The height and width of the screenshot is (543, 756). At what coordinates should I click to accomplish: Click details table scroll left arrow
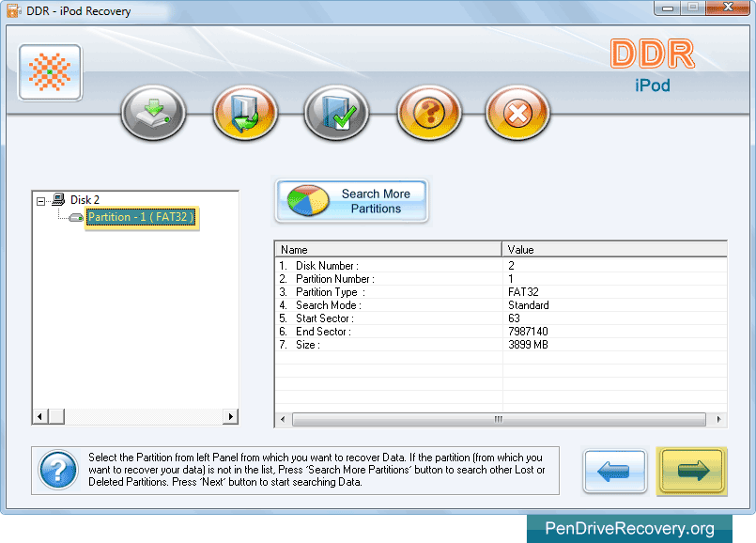pyautogui.click(x=283, y=419)
